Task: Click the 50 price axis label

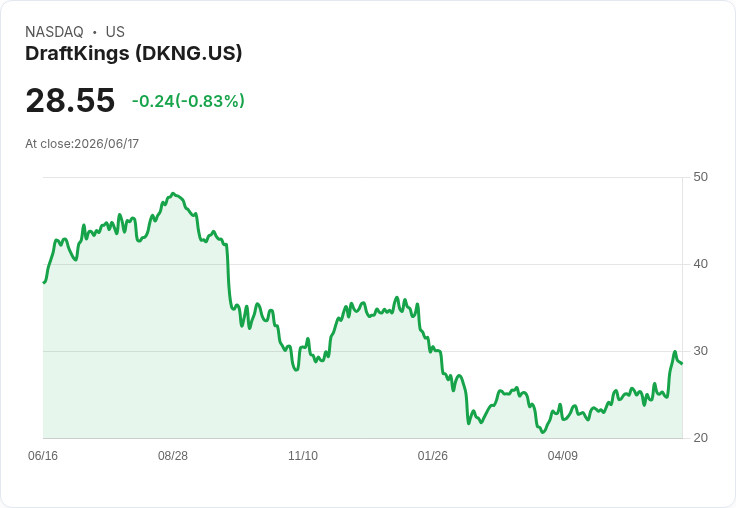Action: point(700,177)
